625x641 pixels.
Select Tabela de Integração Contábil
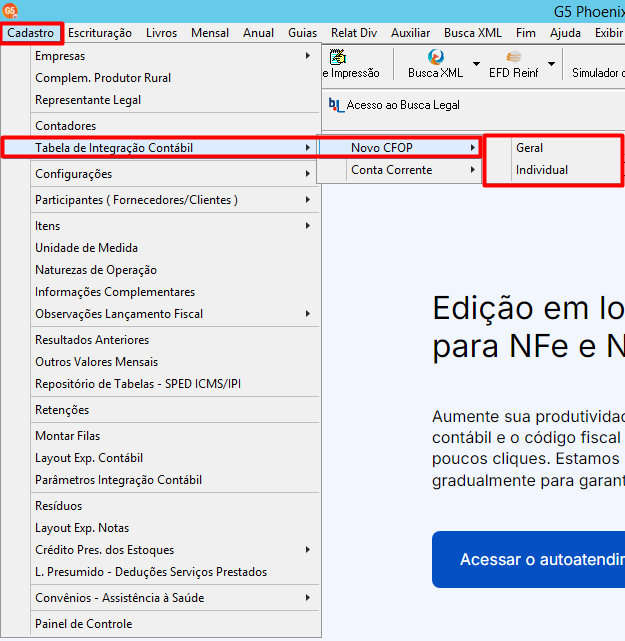coord(160,148)
